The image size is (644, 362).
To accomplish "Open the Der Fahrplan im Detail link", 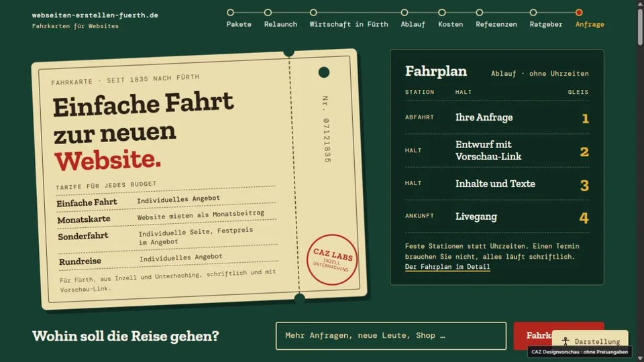I will pyautogui.click(x=447, y=267).
